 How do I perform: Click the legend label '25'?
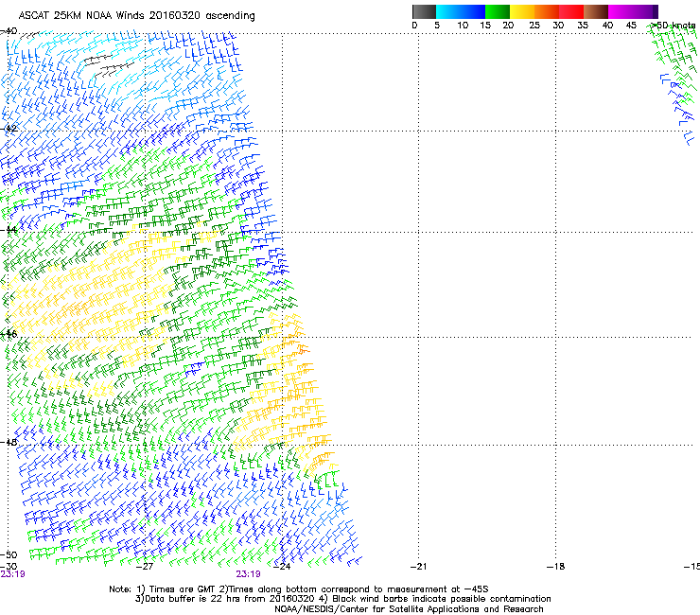(x=534, y=26)
